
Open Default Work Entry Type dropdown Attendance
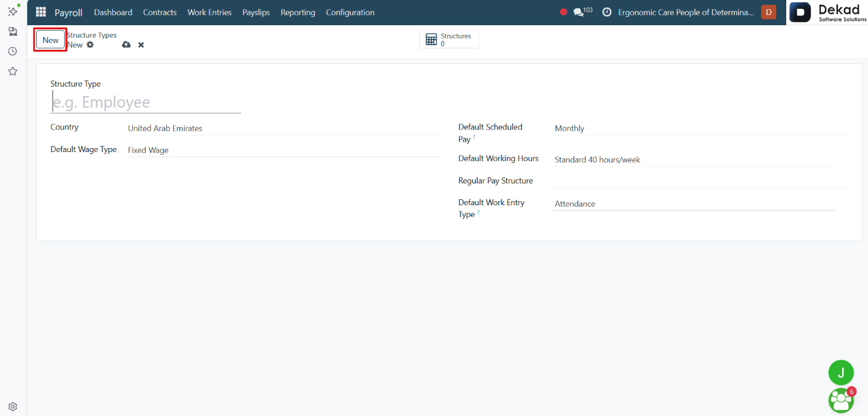pyautogui.click(x=694, y=204)
